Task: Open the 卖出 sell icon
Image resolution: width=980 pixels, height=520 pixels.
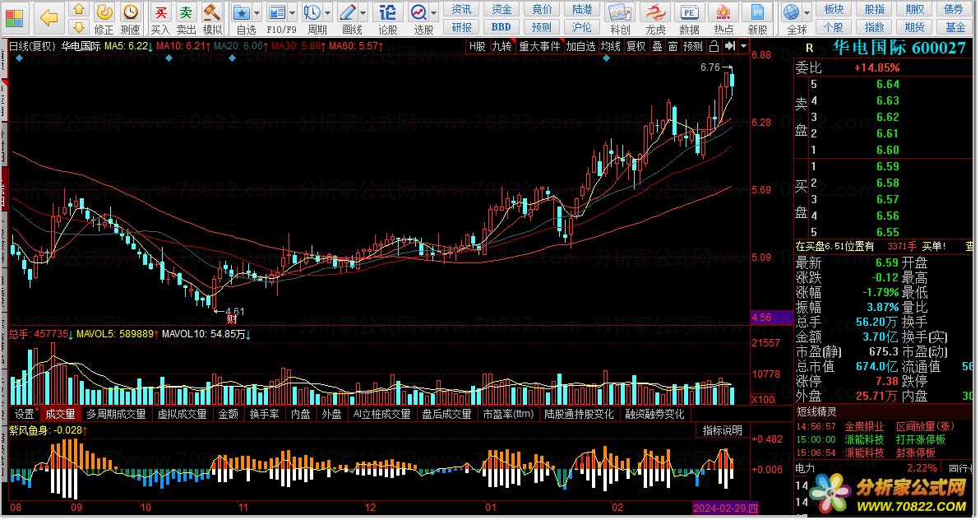Action: tap(187, 12)
